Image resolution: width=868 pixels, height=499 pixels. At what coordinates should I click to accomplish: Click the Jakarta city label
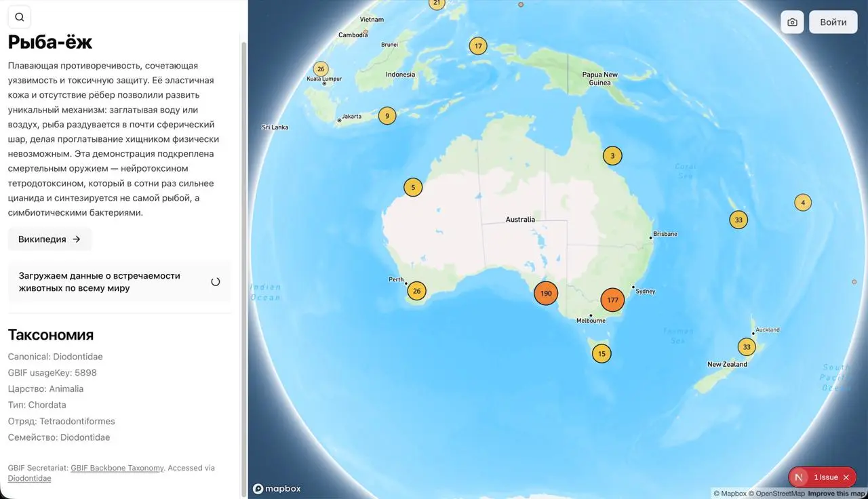coord(352,117)
